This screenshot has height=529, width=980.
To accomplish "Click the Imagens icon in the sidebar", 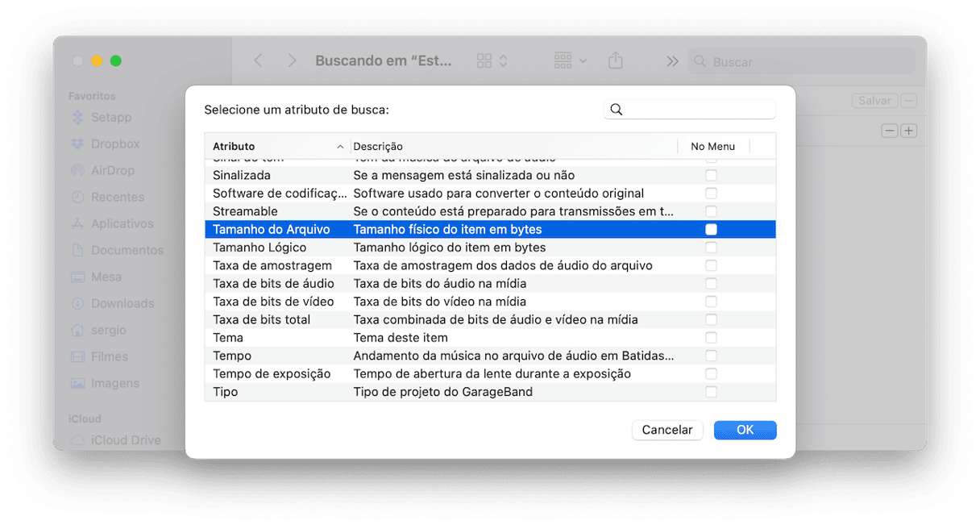I will pos(77,384).
